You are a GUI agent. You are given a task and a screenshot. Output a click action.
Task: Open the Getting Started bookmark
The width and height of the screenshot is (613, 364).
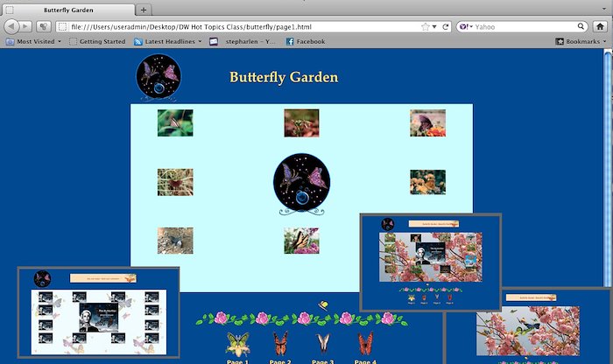point(97,41)
